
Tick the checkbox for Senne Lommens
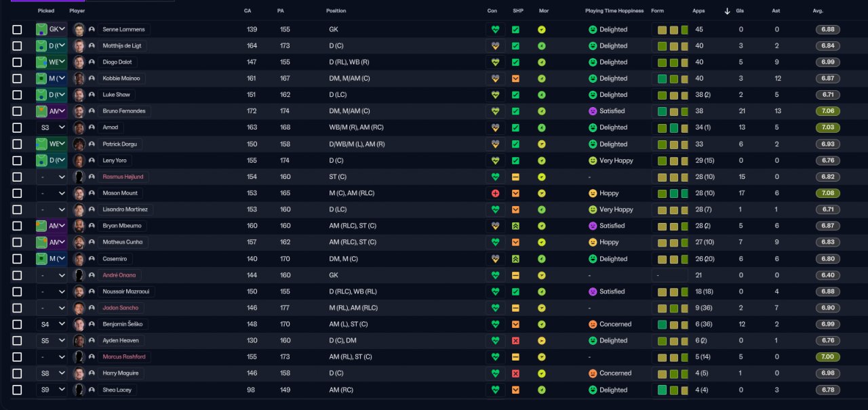tap(17, 30)
